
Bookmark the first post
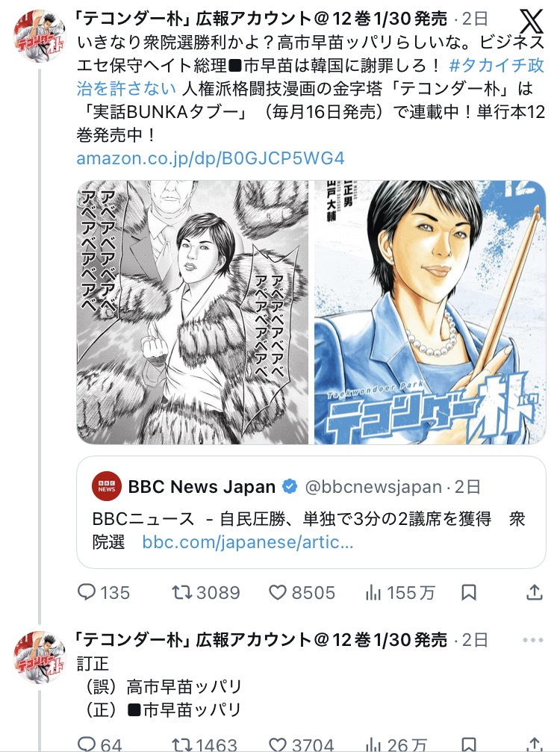click(x=468, y=592)
